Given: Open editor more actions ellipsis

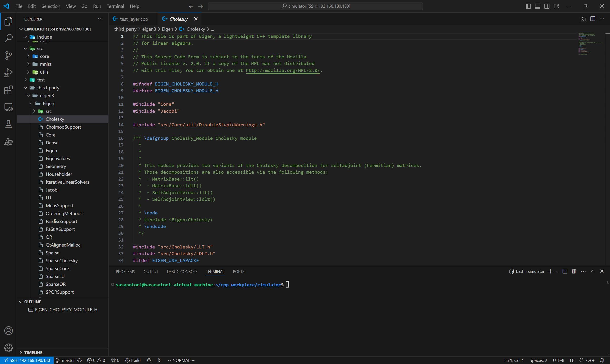Looking at the screenshot, I should pyautogui.click(x=602, y=19).
